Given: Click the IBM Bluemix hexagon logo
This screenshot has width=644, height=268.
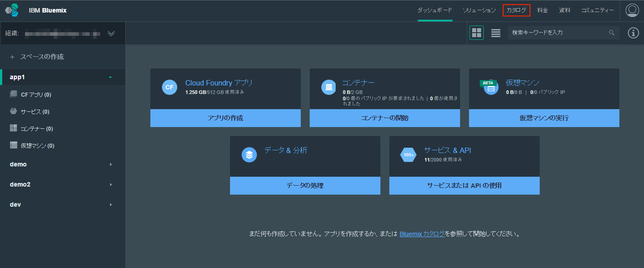Looking at the screenshot, I should 12,10.
